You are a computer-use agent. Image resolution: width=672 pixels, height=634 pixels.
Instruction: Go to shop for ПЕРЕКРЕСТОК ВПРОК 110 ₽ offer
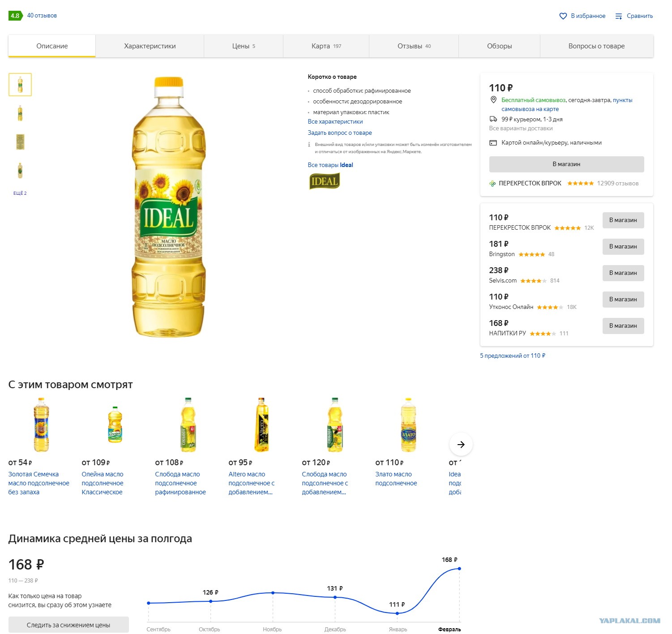pos(623,220)
